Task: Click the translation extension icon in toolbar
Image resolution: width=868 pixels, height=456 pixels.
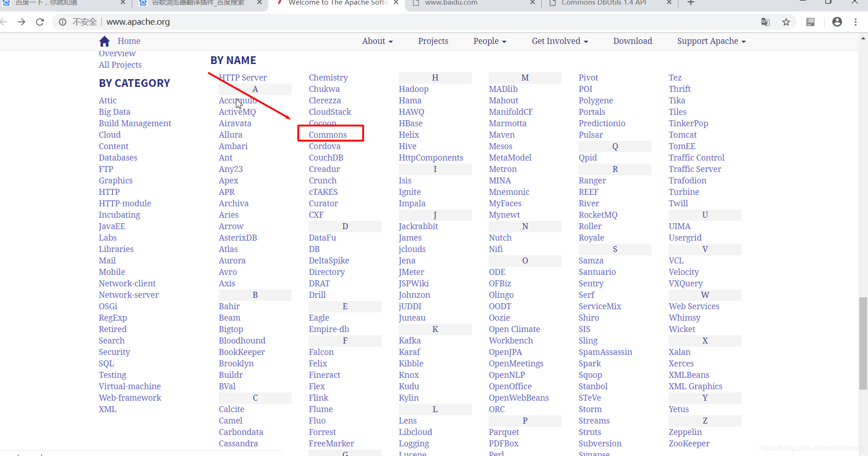Action: click(810, 22)
